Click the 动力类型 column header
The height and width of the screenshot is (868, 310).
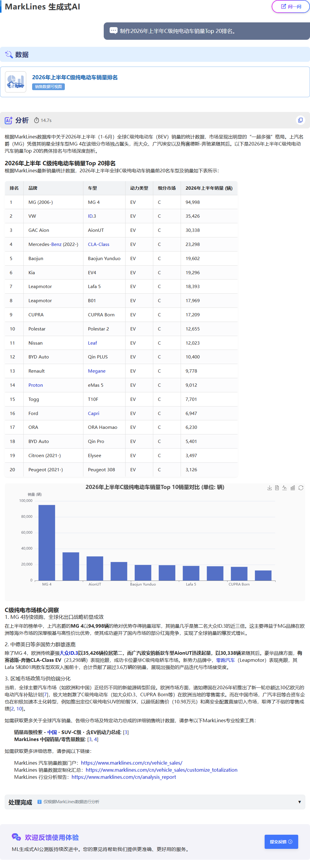tap(139, 188)
